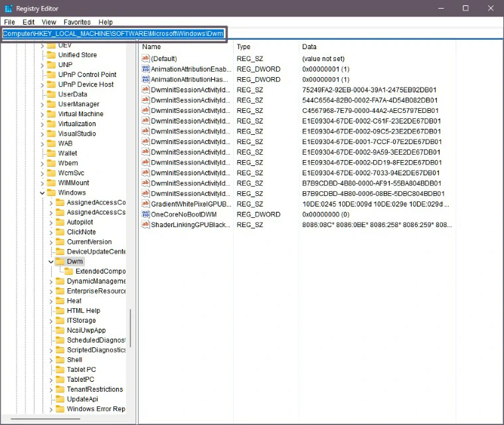Open the Favorites menu
The width and height of the screenshot is (504, 425).
click(x=77, y=22)
